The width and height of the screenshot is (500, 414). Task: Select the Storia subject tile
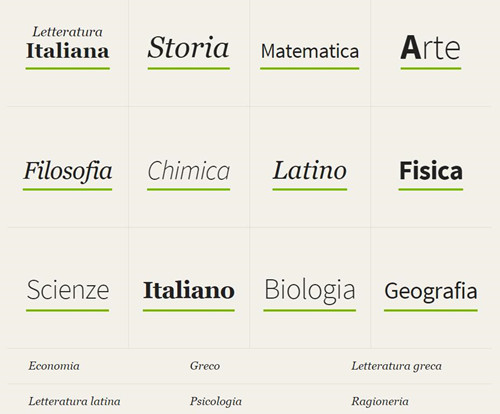[189, 47]
